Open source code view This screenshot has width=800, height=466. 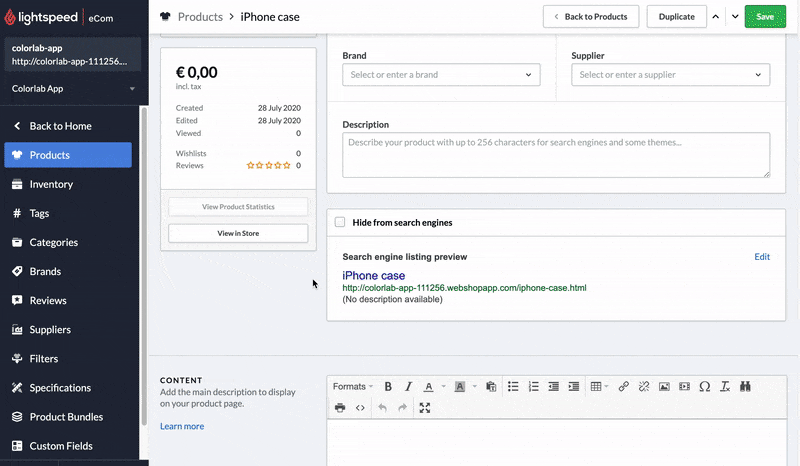pyautogui.click(x=360, y=407)
